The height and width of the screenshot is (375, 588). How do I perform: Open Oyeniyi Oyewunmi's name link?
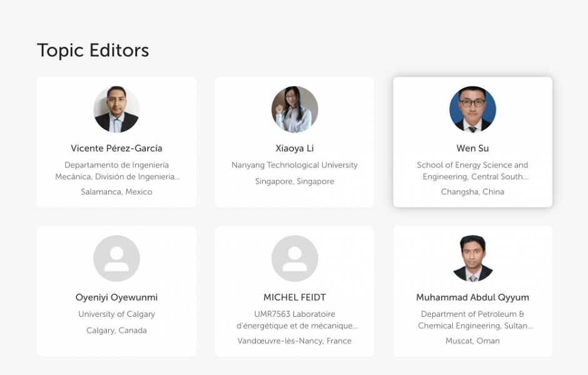coord(116,297)
